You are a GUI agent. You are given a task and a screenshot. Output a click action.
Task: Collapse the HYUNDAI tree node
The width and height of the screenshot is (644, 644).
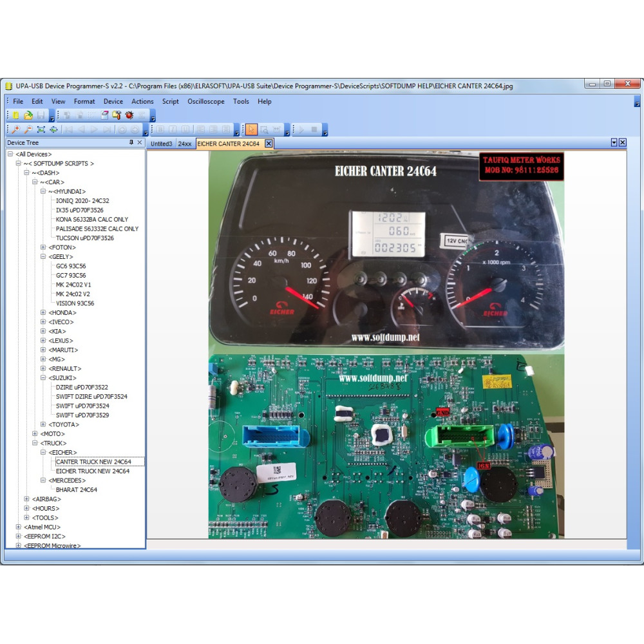click(43, 191)
